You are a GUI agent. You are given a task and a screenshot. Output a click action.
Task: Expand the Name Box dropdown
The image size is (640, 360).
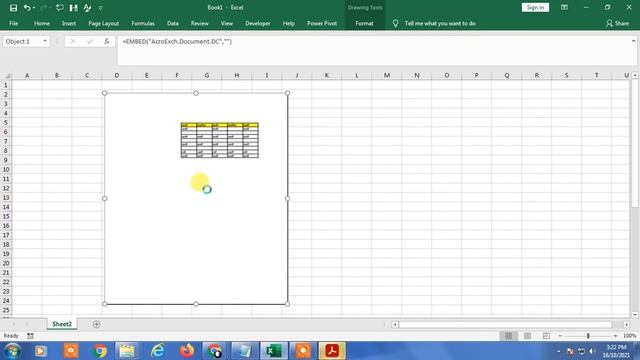tap(45, 41)
